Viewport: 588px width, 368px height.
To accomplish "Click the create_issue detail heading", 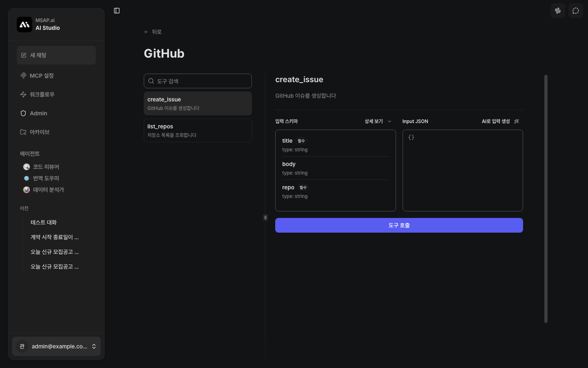I will click(x=299, y=80).
